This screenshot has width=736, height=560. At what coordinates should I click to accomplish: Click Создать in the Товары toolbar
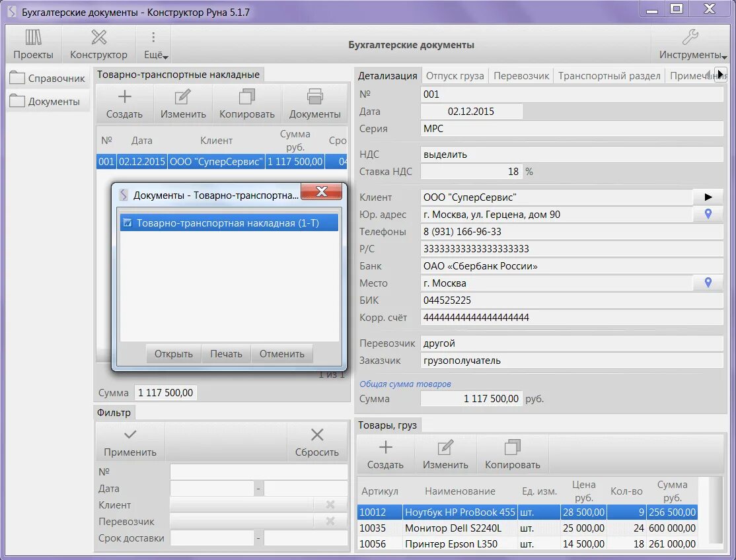(x=385, y=455)
